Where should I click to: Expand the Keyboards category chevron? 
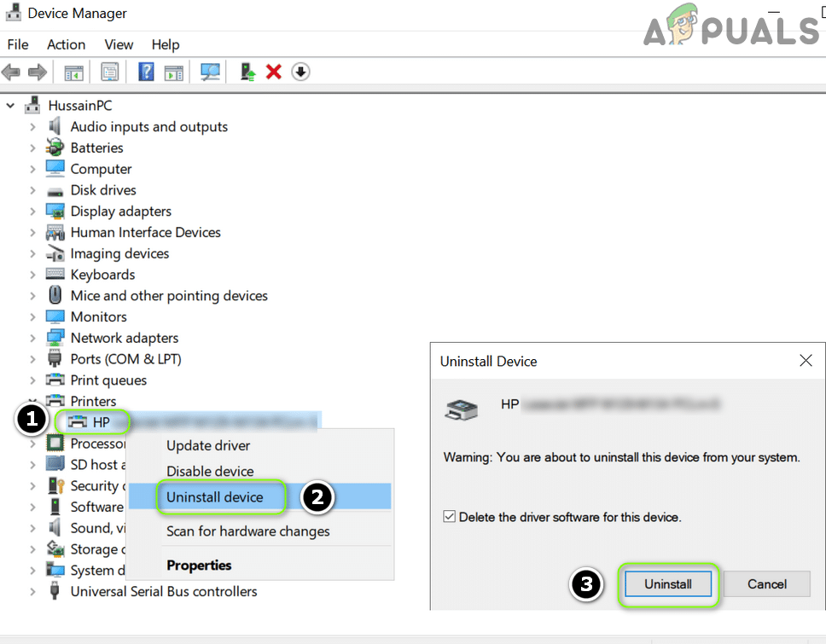coord(32,275)
